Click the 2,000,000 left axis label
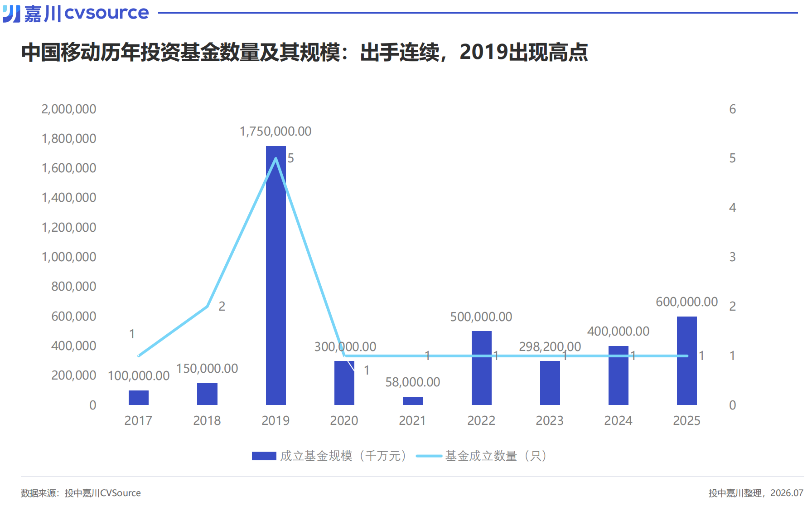812x507 pixels. (69, 109)
